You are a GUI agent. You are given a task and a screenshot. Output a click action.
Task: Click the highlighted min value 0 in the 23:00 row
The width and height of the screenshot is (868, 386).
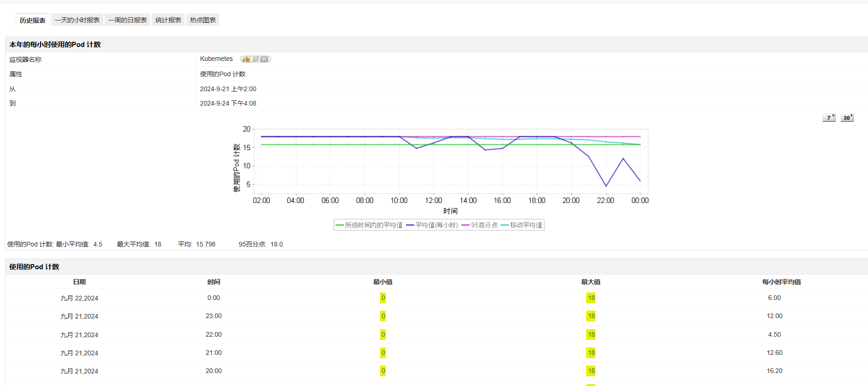coord(383,316)
